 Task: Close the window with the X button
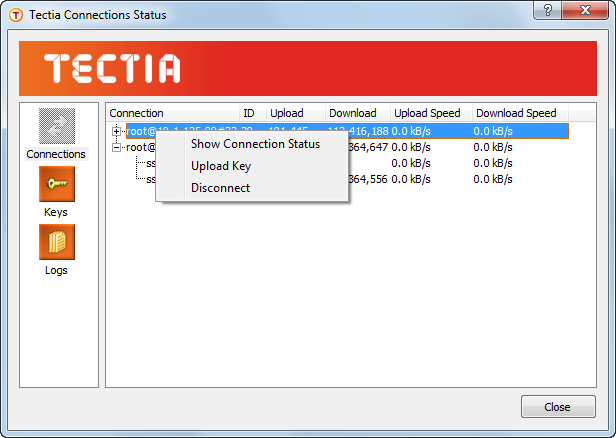[585, 10]
